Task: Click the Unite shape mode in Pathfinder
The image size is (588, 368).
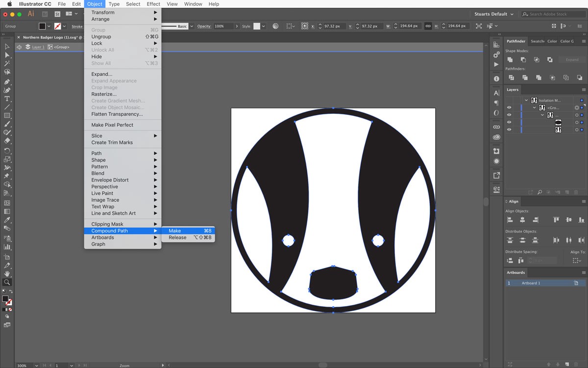Action: [510, 60]
